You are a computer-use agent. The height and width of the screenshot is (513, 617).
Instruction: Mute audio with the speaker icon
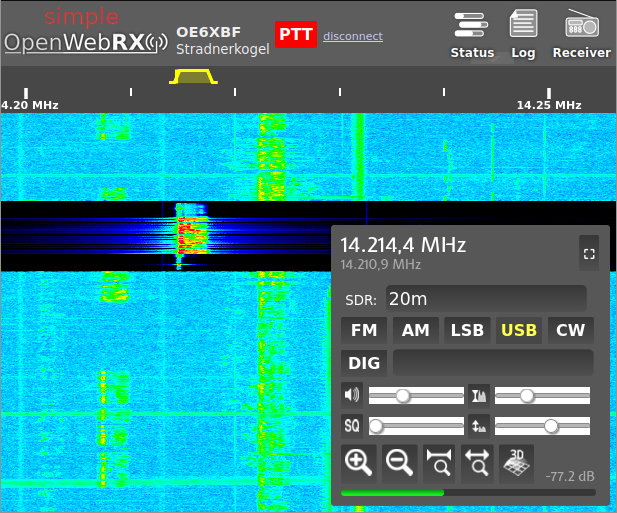point(352,395)
